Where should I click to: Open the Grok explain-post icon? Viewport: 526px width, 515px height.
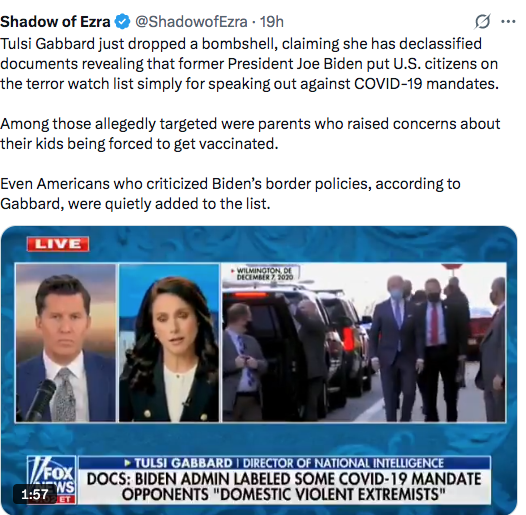[483, 22]
